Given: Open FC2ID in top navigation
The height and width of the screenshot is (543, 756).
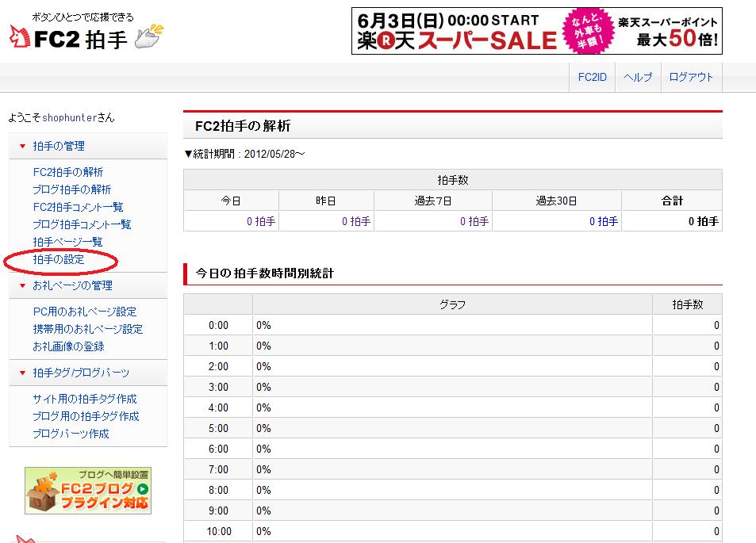Looking at the screenshot, I should click(x=592, y=77).
